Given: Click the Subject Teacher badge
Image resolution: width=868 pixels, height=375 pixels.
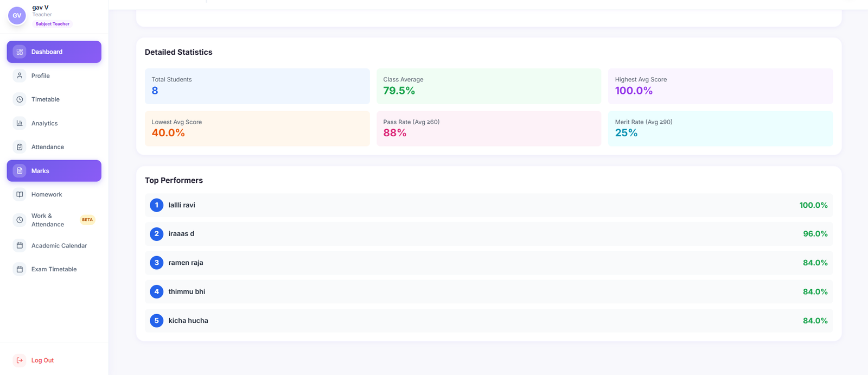Looking at the screenshot, I should 53,24.
